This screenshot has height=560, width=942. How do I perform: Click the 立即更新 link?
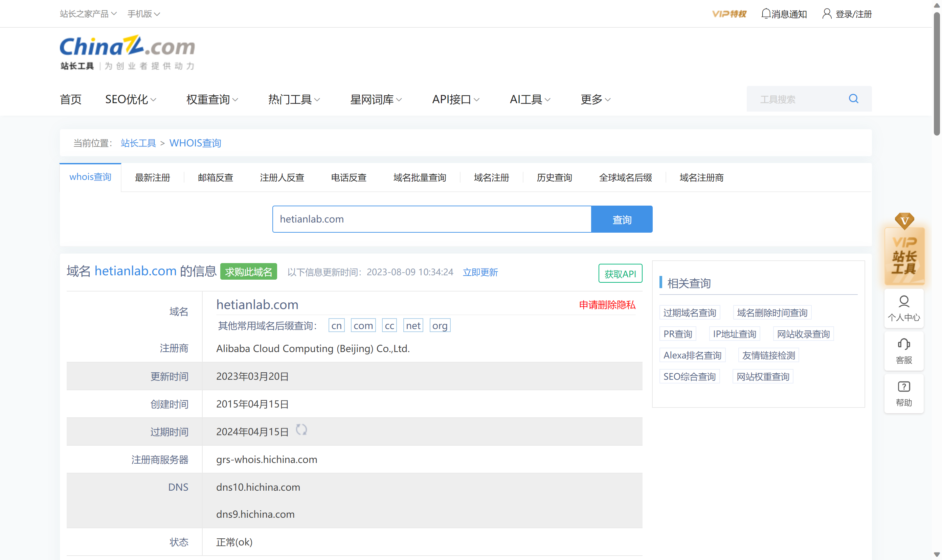click(480, 273)
